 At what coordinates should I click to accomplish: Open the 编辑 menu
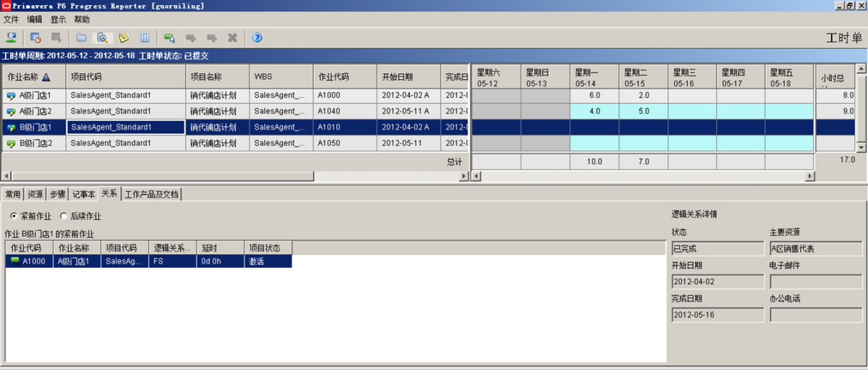coord(35,20)
